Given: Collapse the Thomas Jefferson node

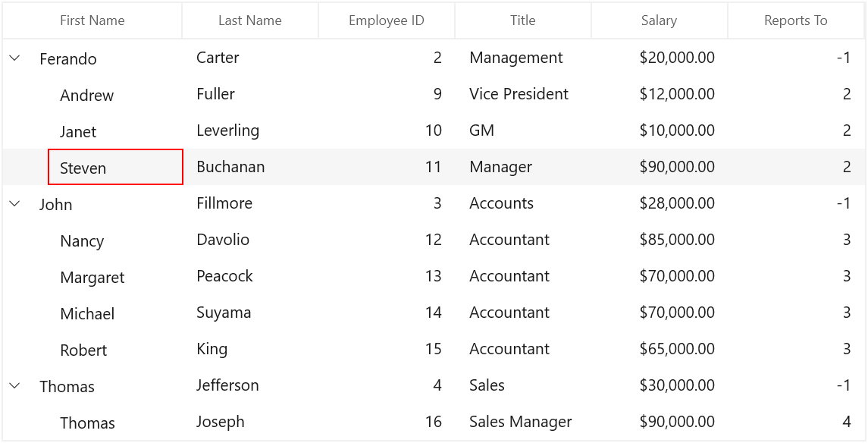Looking at the screenshot, I should point(15,385).
